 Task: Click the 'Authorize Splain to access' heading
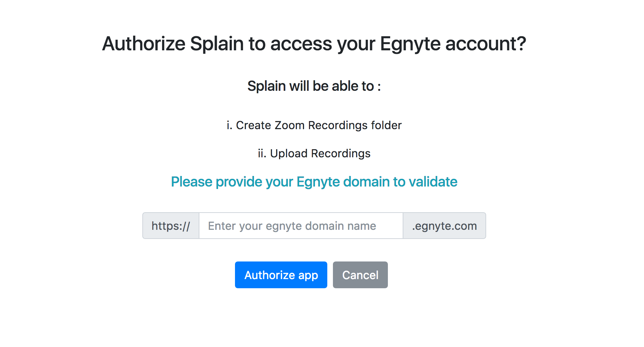pyautogui.click(x=314, y=44)
